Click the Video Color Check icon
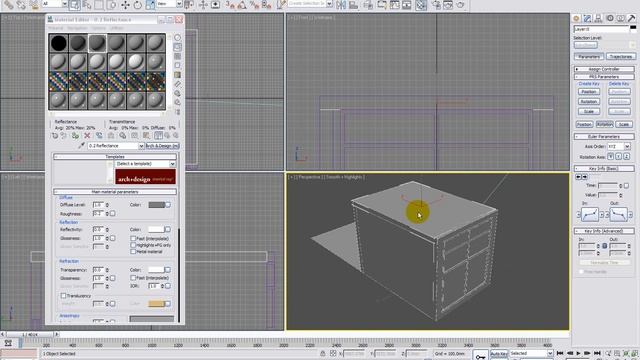 pyautogui.click(x=178, y=75)
